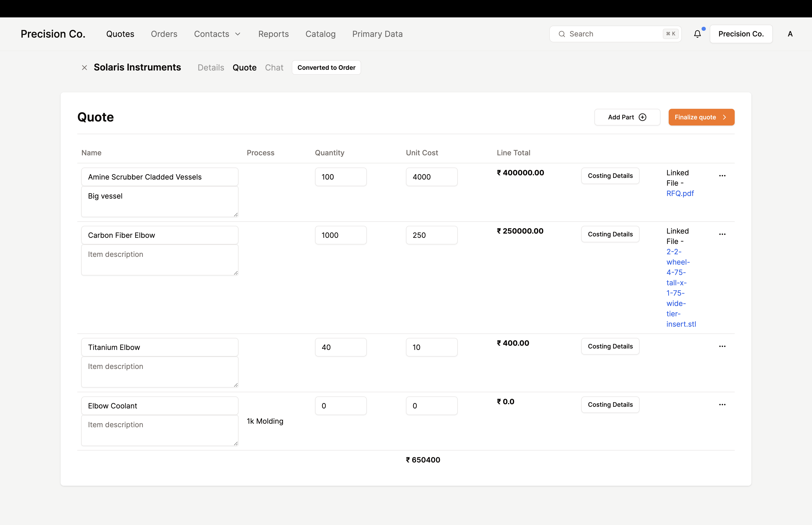Screen dimensions: 812x525
Task: Click the Add Part button
Action: tap(627, 117)
